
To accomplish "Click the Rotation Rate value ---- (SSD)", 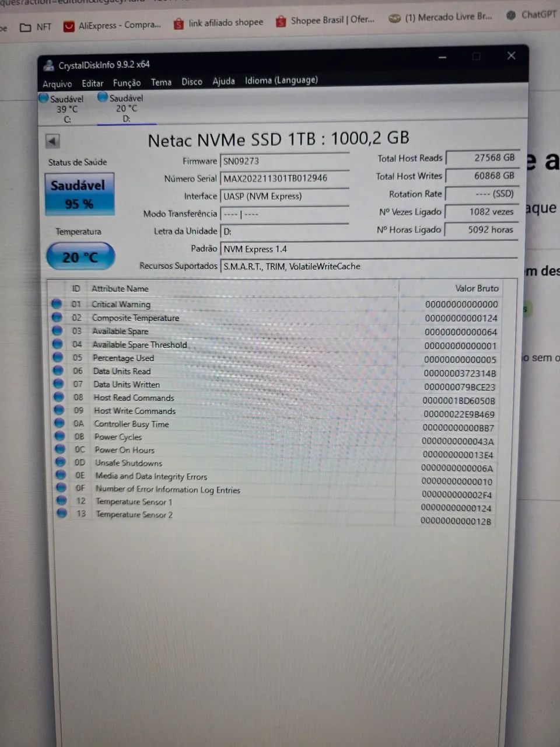I will click(482, 194).
